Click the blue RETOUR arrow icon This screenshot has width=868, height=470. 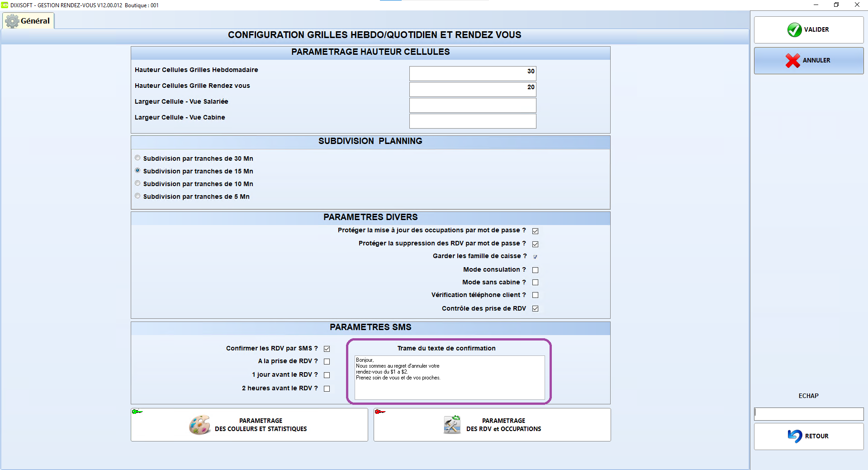pyautogui.click(x=795, y=436)
